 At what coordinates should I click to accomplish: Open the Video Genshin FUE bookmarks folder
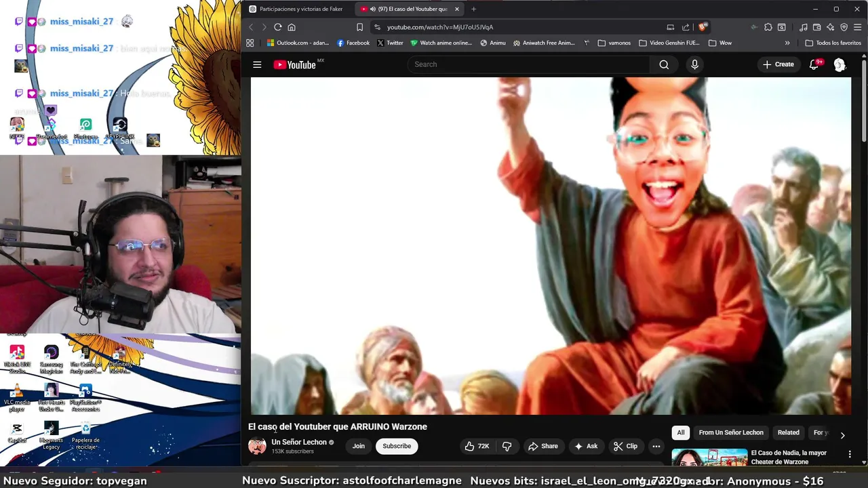669,43
